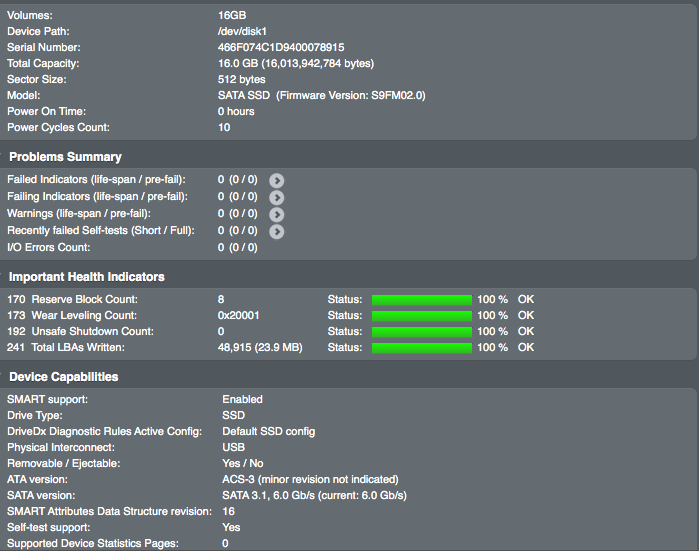Click the Reserve Block Count status bar
Image resolution: width=699 pixels, height=551 pixels.
point(421,299)
